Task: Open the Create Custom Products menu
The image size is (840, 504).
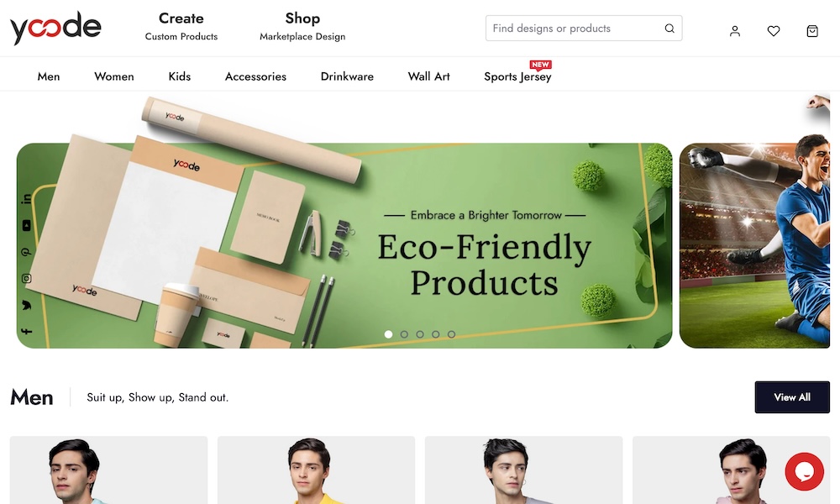Action: (x=181, y=26)
